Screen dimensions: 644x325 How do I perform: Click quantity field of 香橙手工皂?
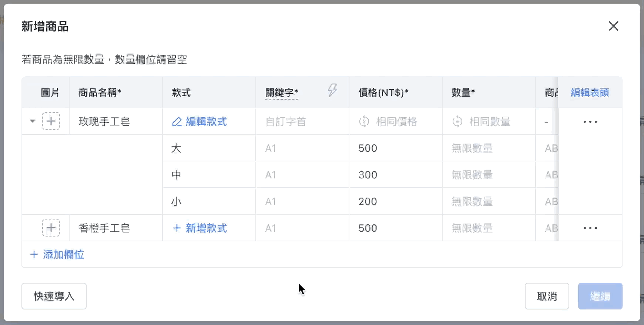489,228
